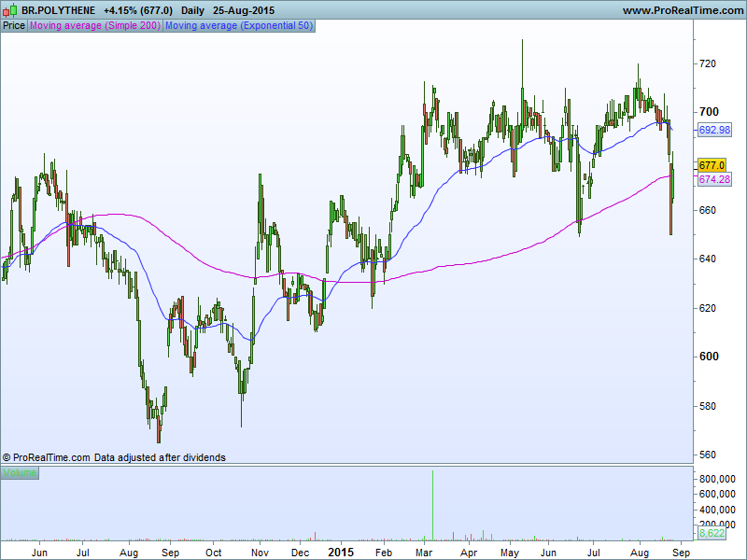Click the 2015 year marker on time axis

340,552
